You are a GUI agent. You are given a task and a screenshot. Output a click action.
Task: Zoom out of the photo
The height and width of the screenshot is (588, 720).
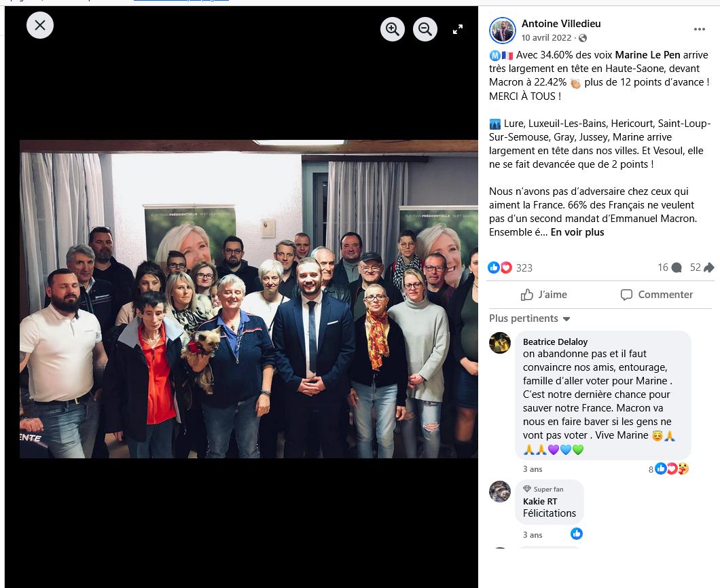coord(425,29)
